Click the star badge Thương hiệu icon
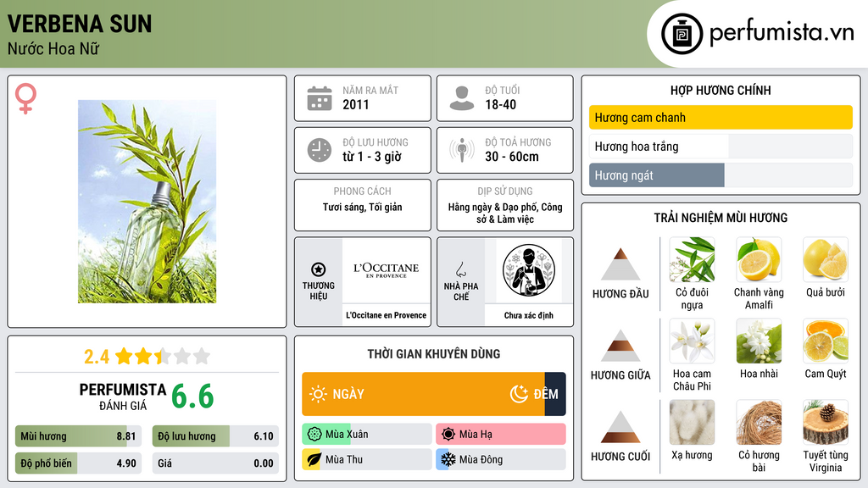This screenshot has height=488, width=868. coord(319,269)
